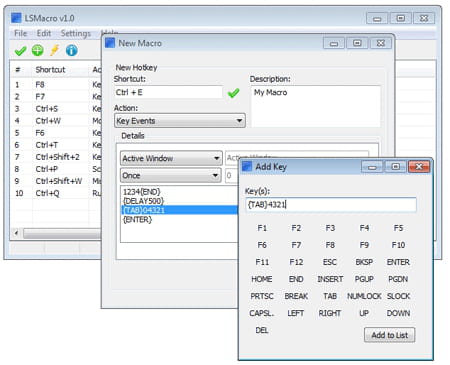This screenshot has width=450, height=365.
Task: Insert the PRTSC key
Action: point(262,296)
